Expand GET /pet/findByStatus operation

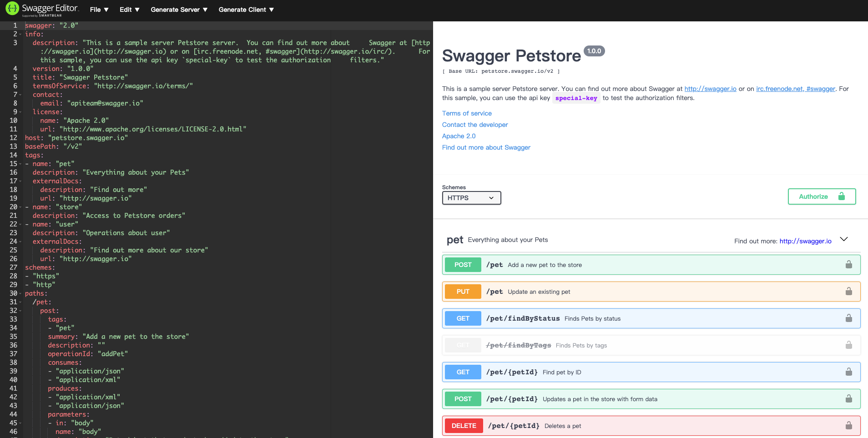coord(651,318)
